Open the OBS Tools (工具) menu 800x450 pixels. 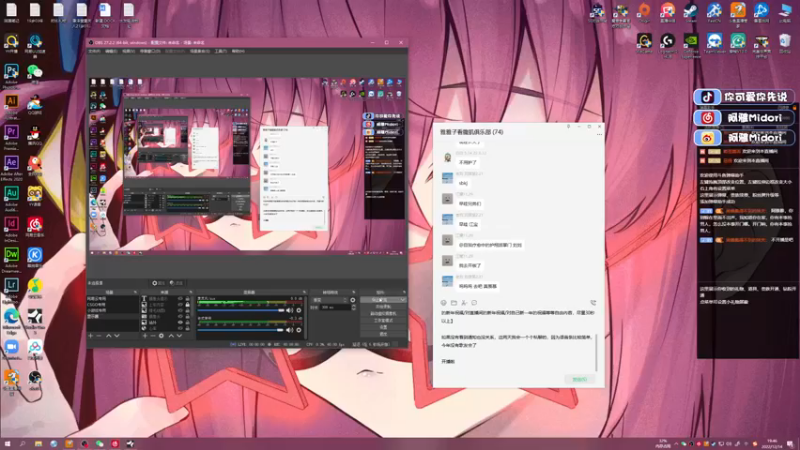(x=220, y=51)
